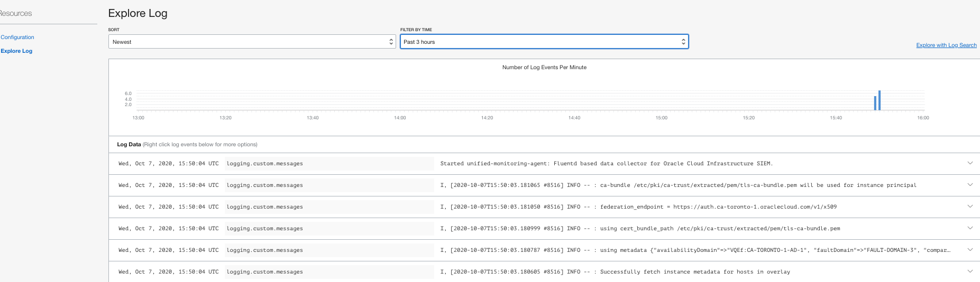Click the federation_endpoint message text

[638, 207]
